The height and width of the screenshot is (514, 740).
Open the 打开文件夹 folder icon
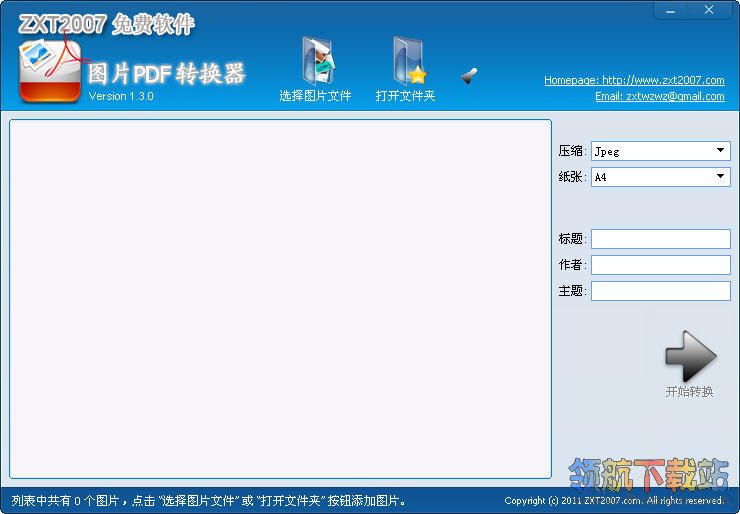[x=409, y=61]
